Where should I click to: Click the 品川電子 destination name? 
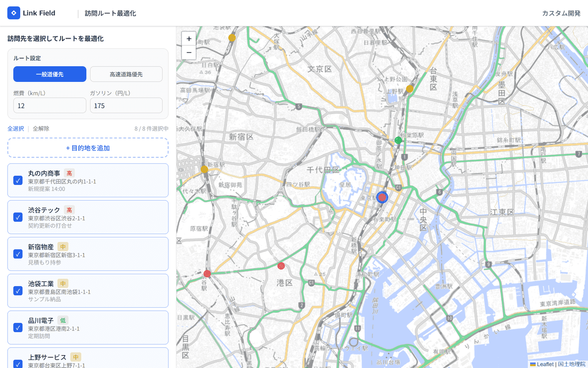[41, 320]
